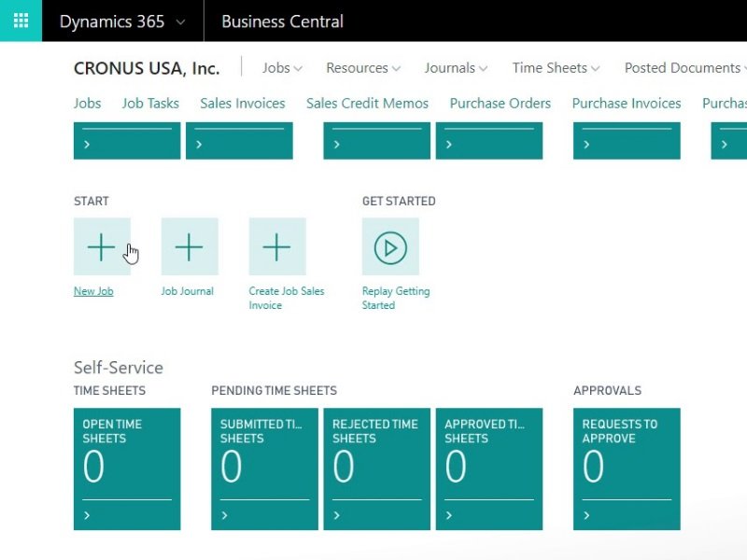Open the Submitted Time Sheets tile count
747x560 pixels.
231,466
